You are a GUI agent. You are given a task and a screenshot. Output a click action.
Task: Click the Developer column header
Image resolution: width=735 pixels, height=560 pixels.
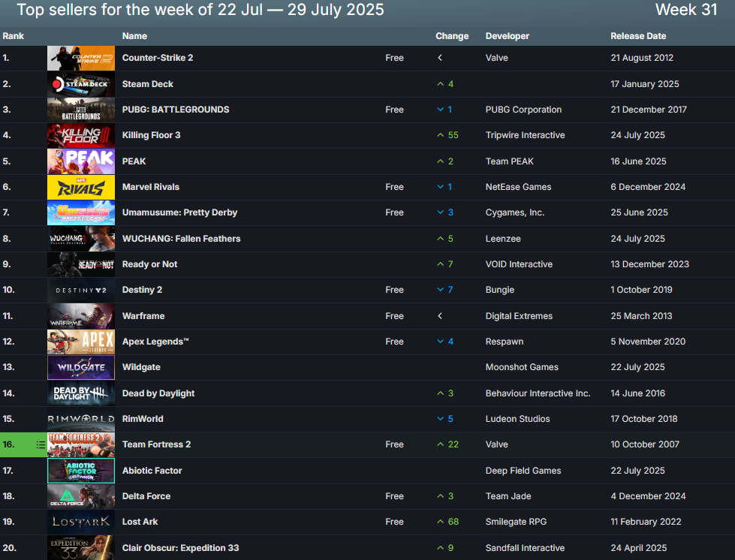pos(507,36)
